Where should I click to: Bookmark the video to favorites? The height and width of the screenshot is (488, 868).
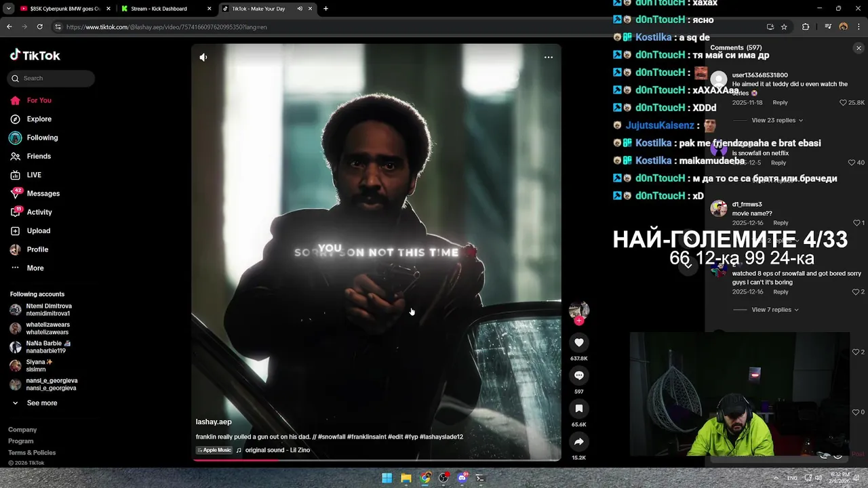pos(579,408)
